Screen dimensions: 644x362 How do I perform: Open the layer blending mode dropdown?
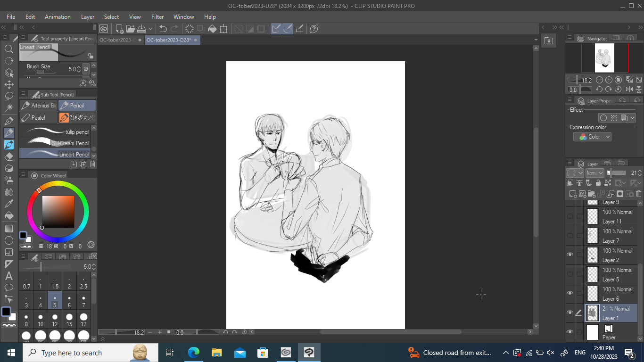point(594,173)
